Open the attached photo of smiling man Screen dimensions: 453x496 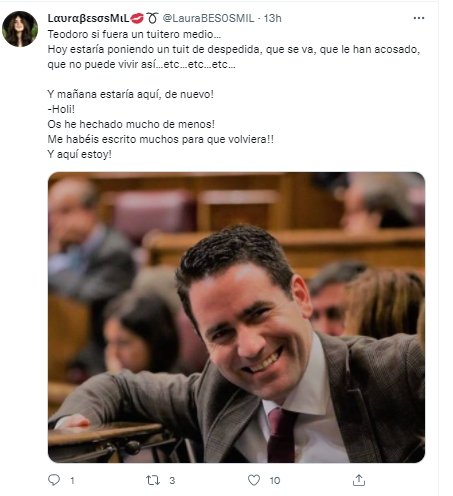[x=236, y=317]
